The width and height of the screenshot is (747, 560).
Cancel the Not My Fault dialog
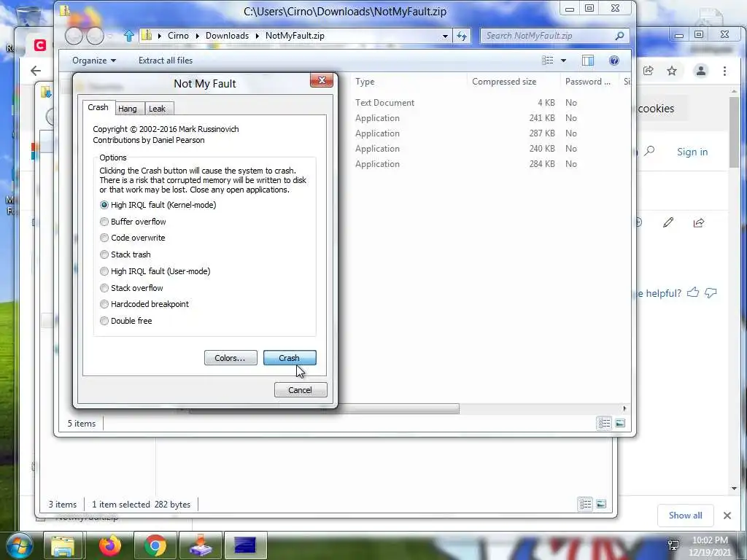300,389
